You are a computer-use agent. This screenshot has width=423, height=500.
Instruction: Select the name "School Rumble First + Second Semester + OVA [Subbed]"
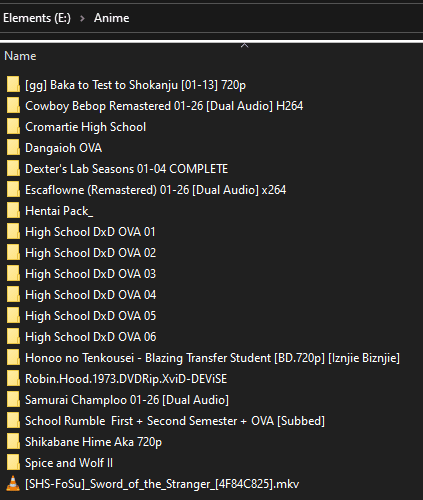coord(175,421)
